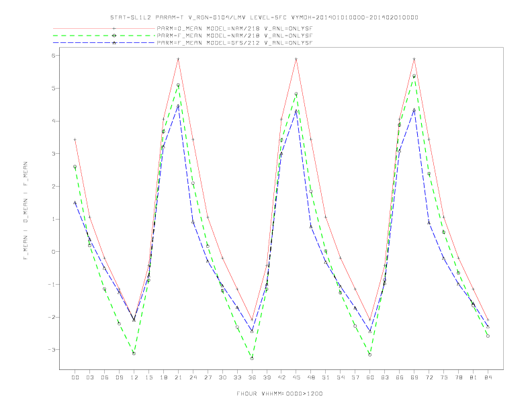Click x-axis tick label 78
Viewport: 532px width, 411px height.
point(458,377)
